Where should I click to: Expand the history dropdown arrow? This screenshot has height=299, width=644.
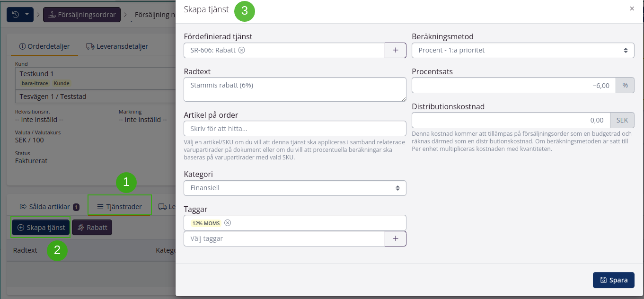[27, 15]
